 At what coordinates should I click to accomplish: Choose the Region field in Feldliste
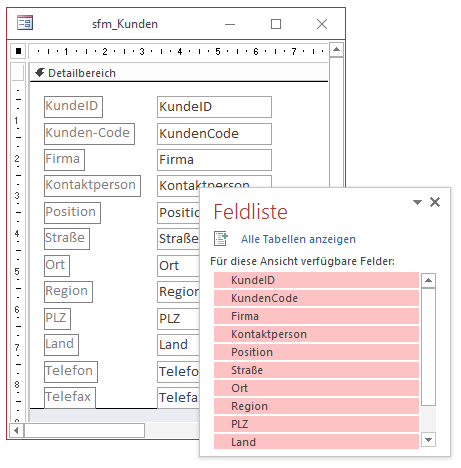[x=316, y=406]
